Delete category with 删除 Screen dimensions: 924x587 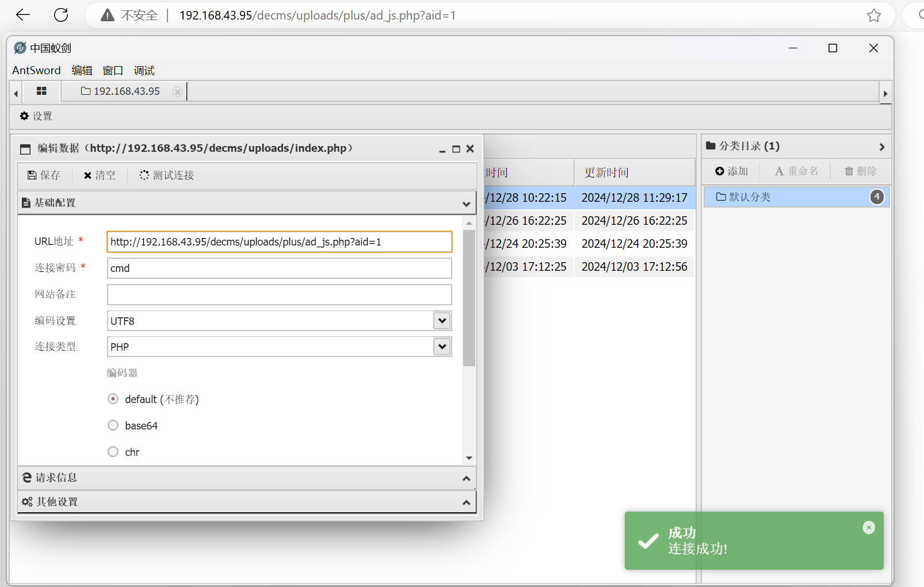(x=861, y=171)
